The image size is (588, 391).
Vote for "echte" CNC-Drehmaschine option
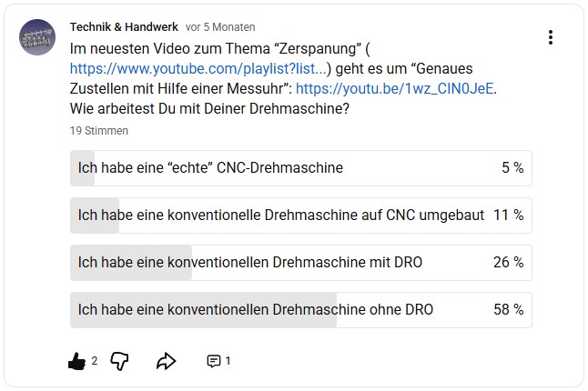click(x=300, y=168)
